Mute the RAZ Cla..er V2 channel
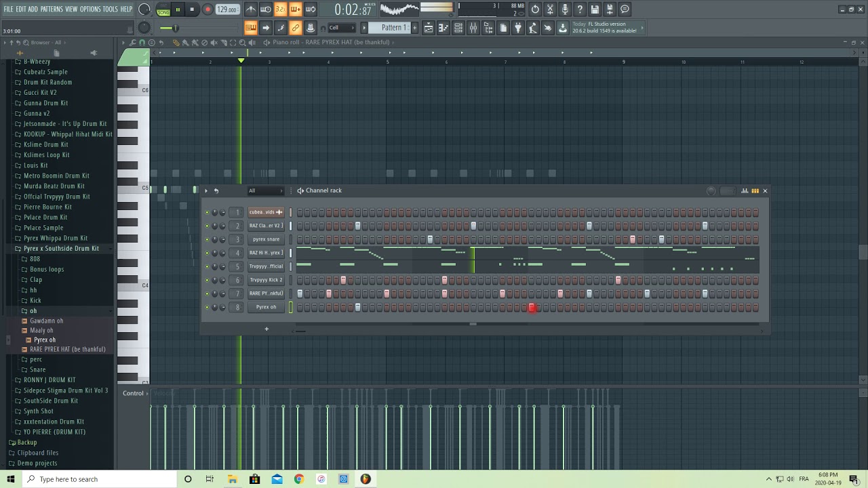Screen dimensions: 868x488 click(208, 226)
